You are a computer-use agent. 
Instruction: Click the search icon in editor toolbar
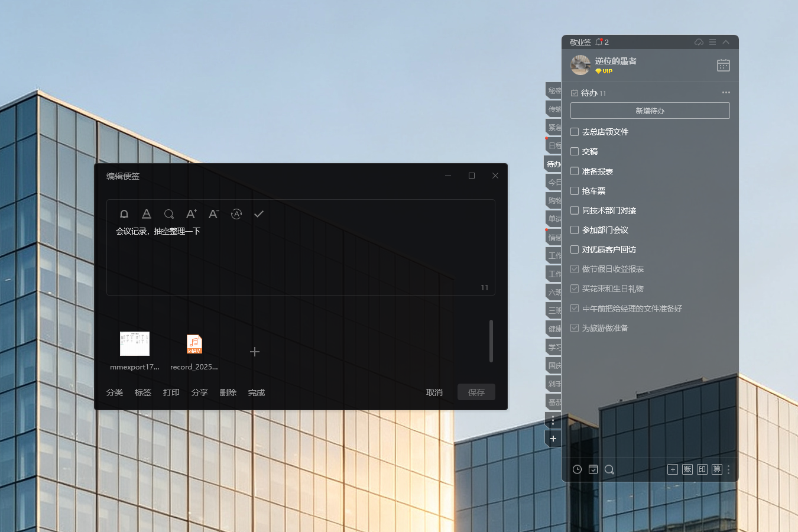169,214
